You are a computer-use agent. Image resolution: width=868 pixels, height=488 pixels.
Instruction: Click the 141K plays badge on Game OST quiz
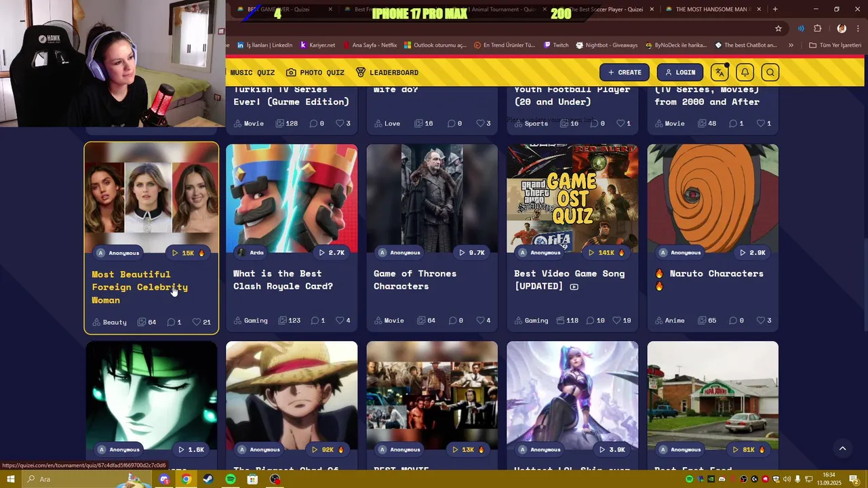click(x=606, y=253)
